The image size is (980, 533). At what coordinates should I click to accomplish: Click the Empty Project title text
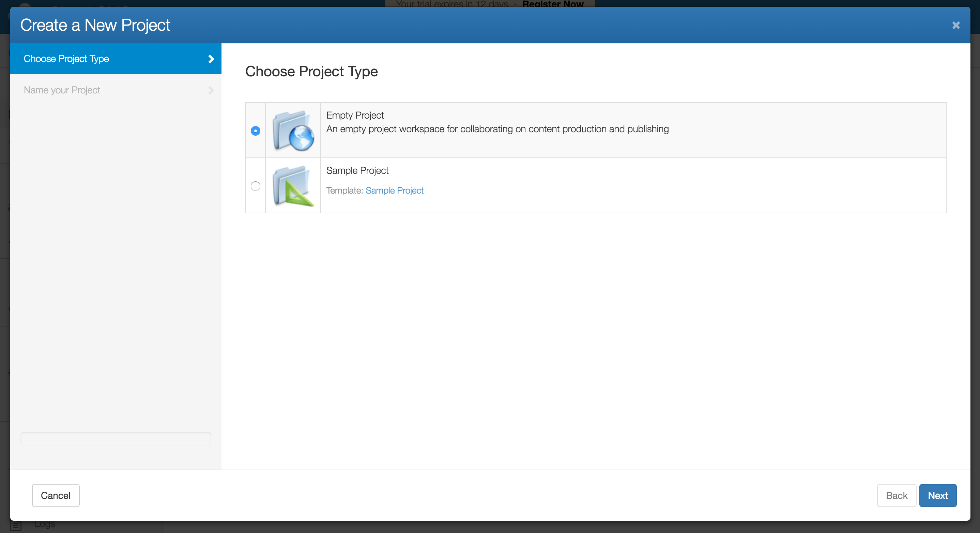pos(355,115)
